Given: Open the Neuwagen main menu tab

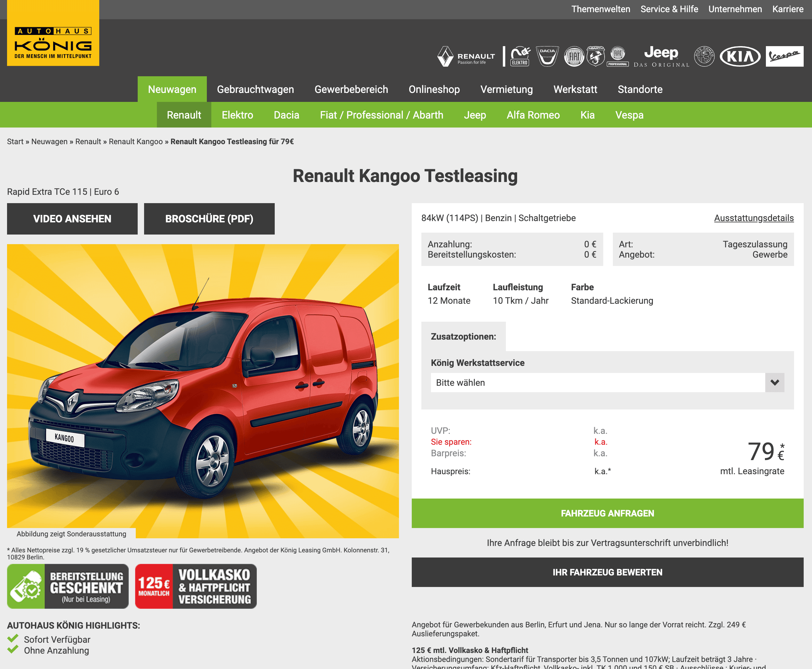Looking at the screenshot, I should (172, 89).
